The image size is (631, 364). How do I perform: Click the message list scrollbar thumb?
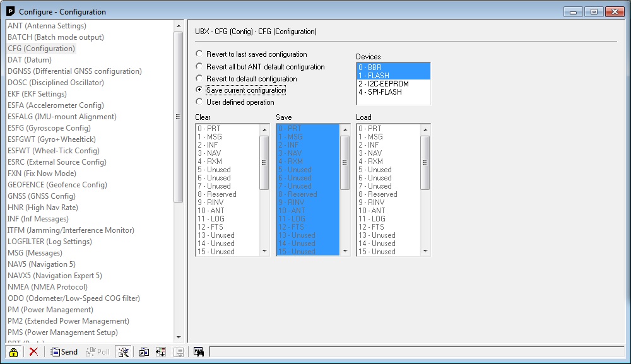[179, 117]
